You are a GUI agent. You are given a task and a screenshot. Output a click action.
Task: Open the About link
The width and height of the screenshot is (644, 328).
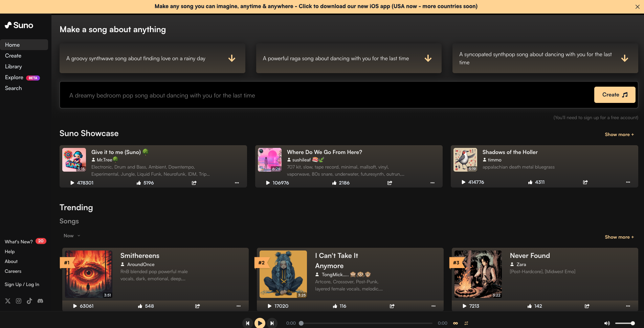coord(11,261)
